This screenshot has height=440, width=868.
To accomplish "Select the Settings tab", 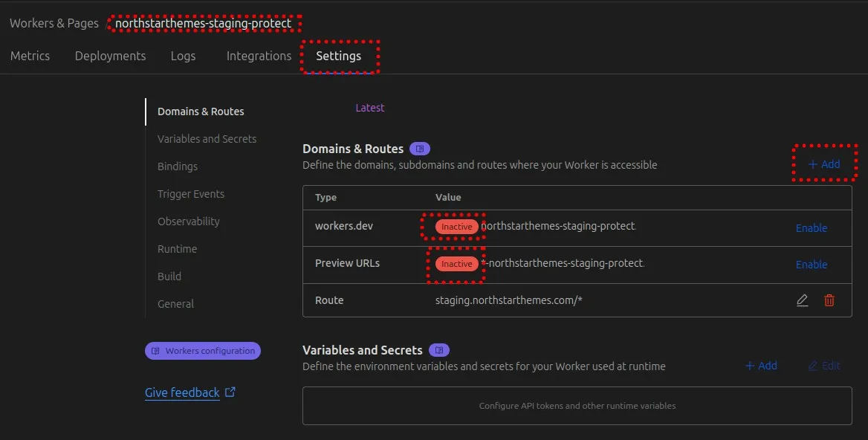I will (x=338, y=56).
